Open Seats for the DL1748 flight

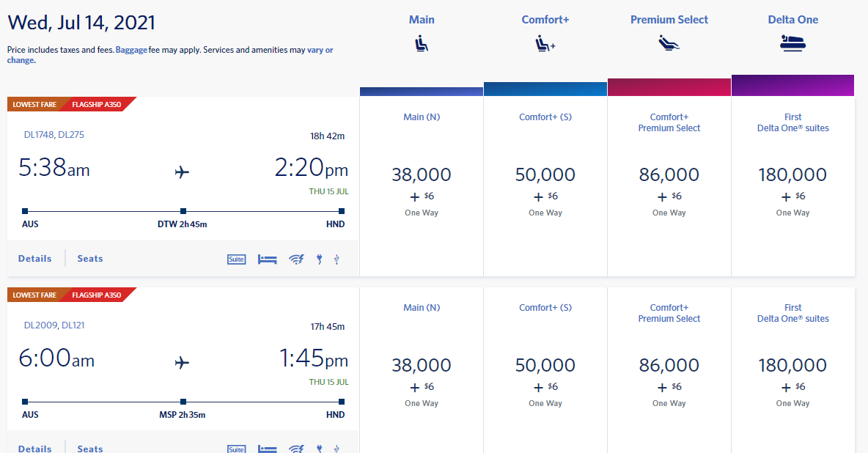[x=90, y=259]
